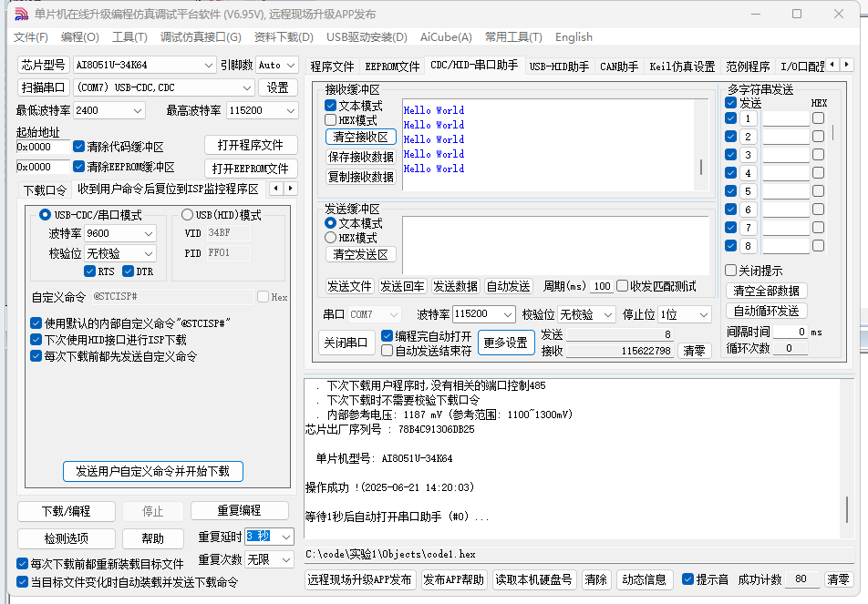Click 清空接收区 button
The height and width of the screenshot is (604, 868).
360,137
